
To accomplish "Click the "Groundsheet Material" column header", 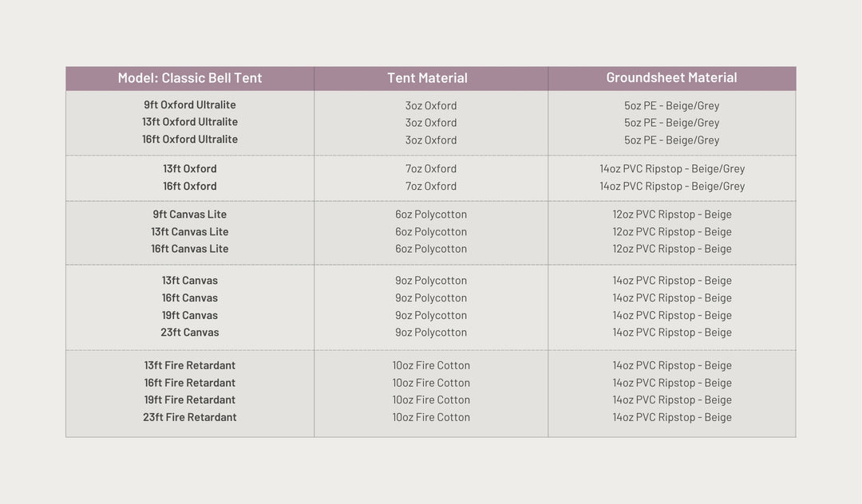I will pos(671,78).
